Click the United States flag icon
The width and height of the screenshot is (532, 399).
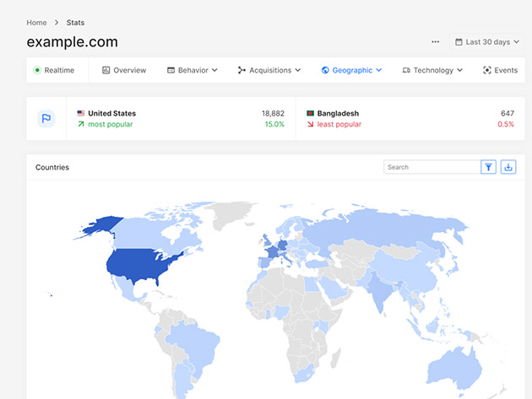pos(81,113)
